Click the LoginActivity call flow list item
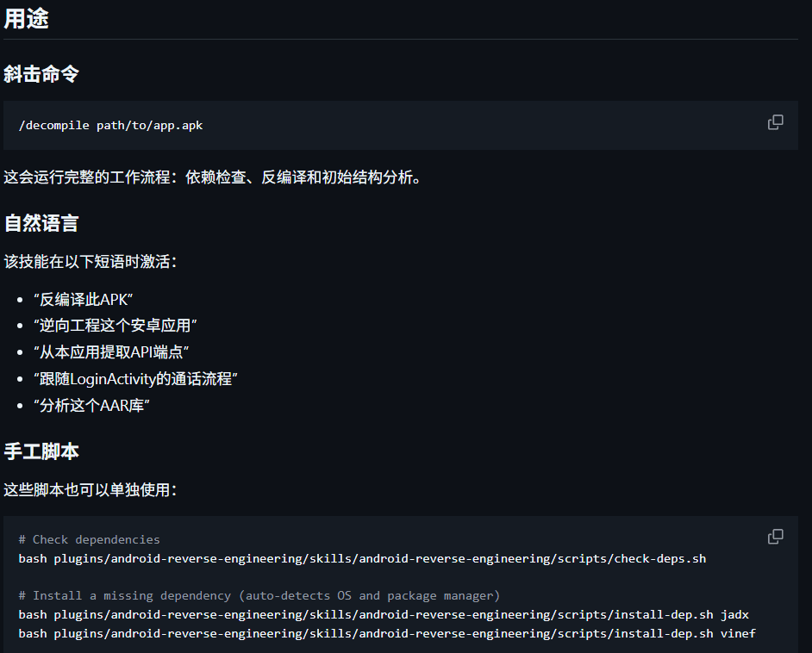 coord(135,379)
